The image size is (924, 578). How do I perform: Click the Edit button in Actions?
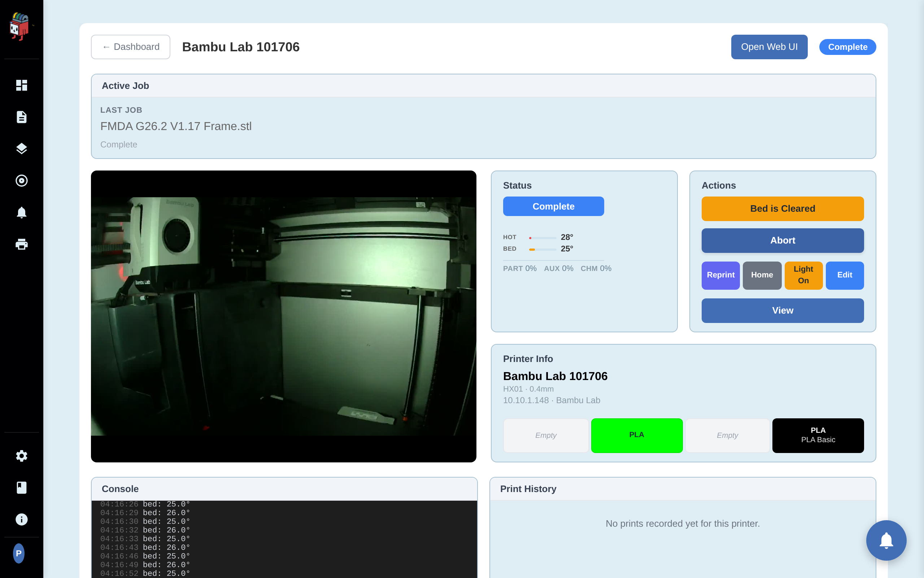[x=845, y=275]
